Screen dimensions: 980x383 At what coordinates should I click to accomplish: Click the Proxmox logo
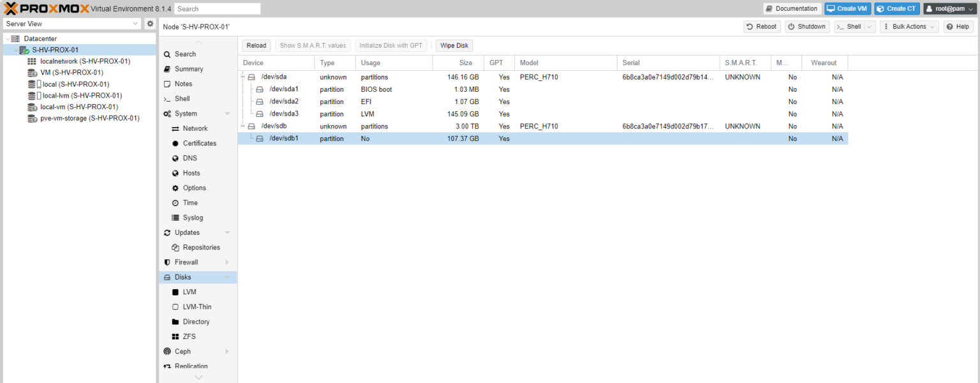tap(45, 8)
